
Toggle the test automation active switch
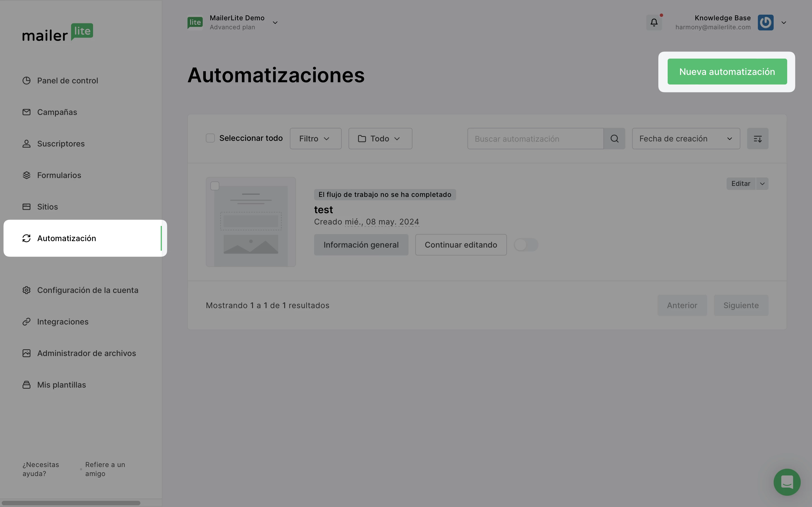coord(526,245)
